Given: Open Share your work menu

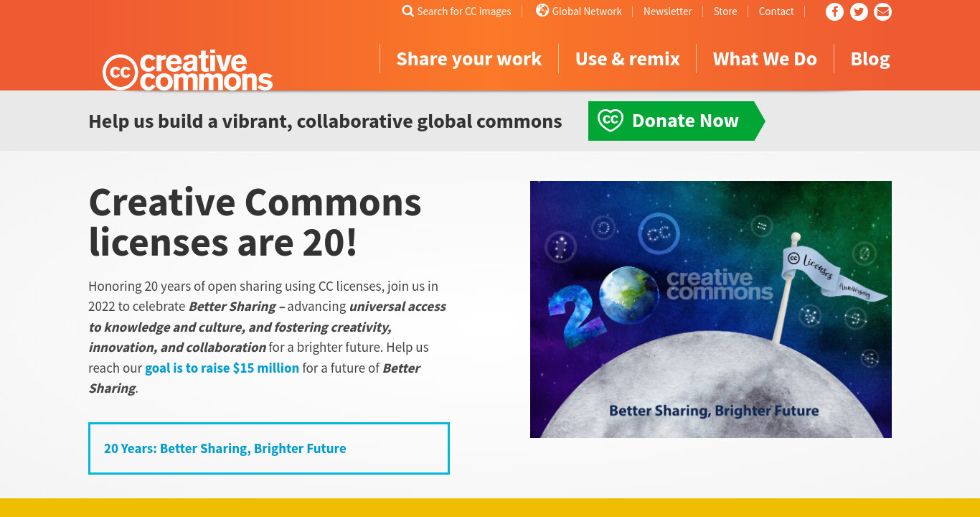Looking at the screenshot, I should pos(469,59).
